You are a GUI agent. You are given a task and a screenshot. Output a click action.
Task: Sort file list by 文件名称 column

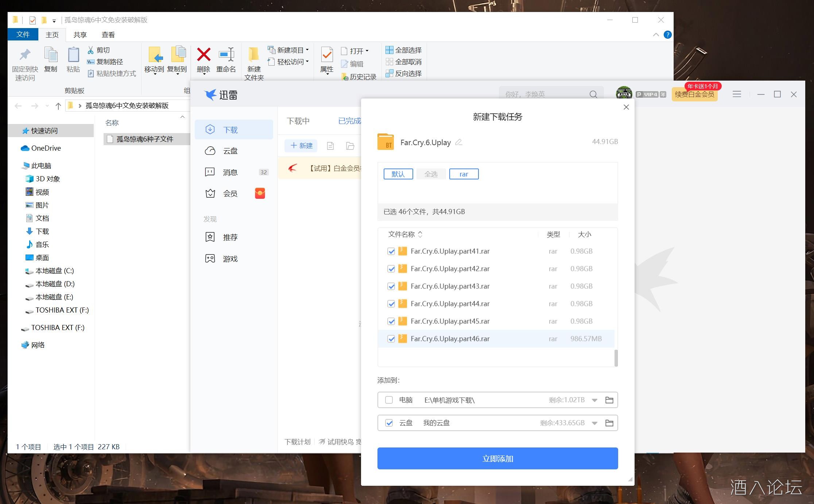tap(405, 234)
